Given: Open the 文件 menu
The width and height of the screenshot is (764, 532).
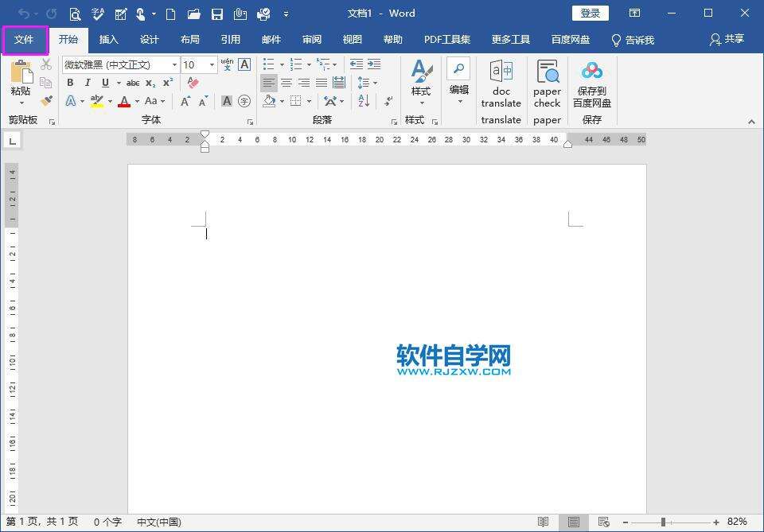Looking at the screenshot, I should point(25,39).
